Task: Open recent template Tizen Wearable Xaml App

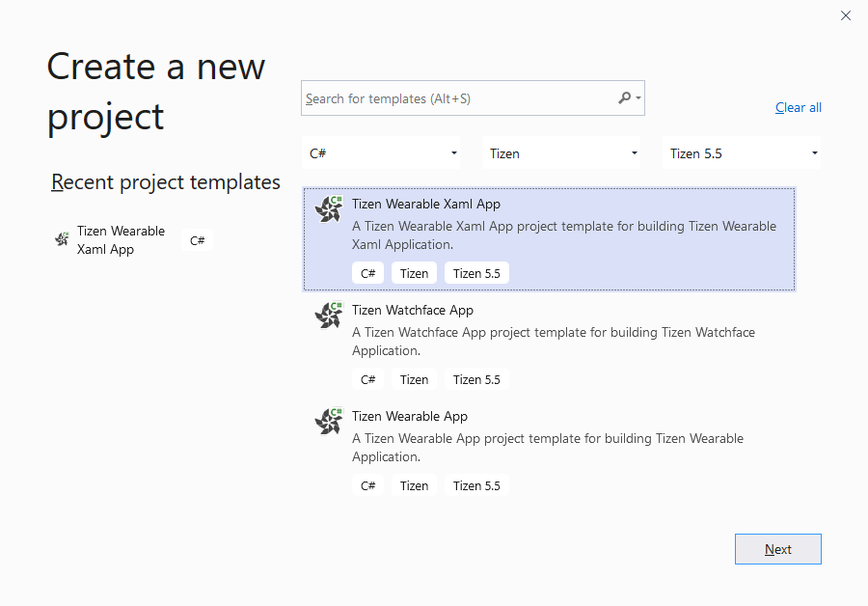Action: 121,240
